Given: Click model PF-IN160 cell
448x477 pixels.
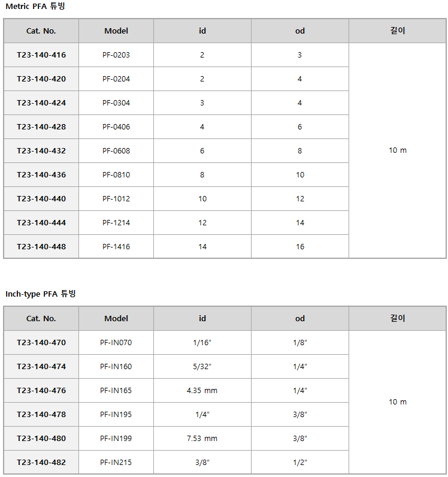Looking at the screenshot, I should click(x=116, y=367).
